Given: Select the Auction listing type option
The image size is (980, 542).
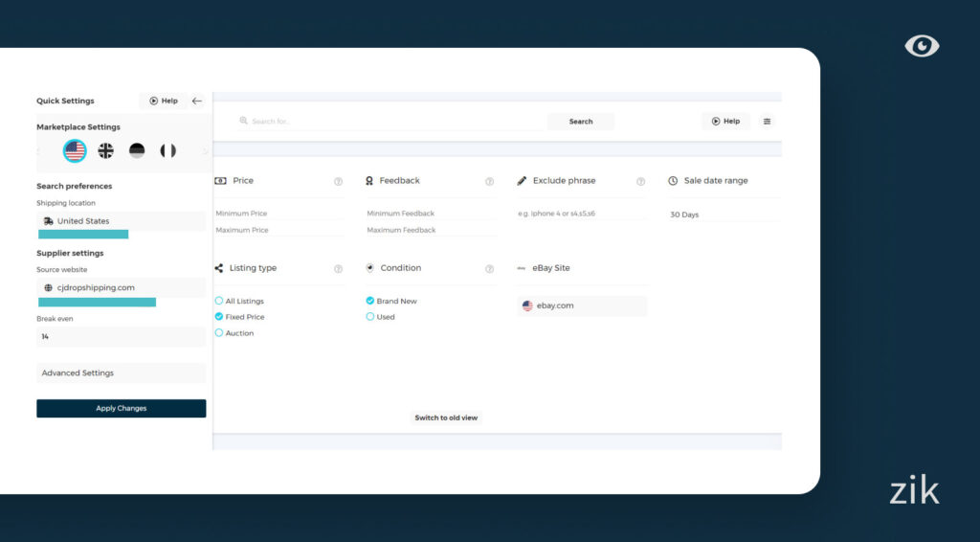Looking at the screenshot, I should tap(219, 333).
